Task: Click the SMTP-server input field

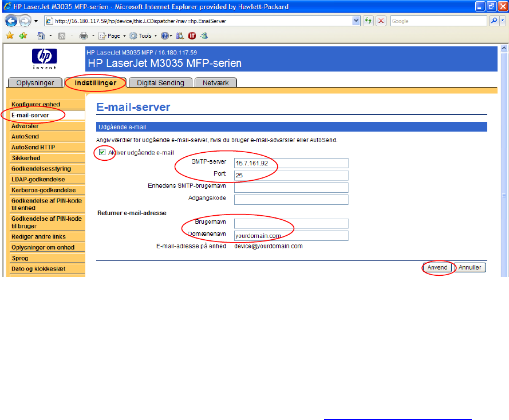Action: coord(291,163)
